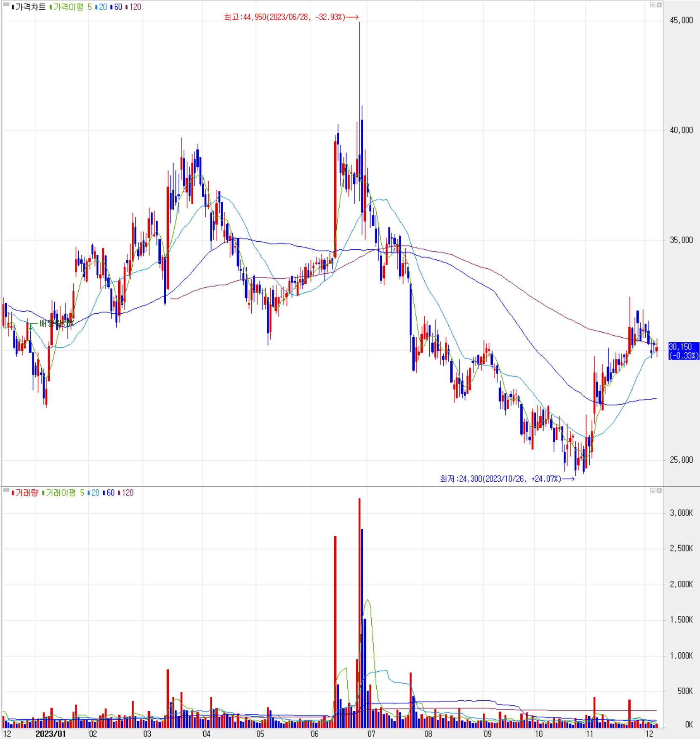The height and width of the screenshot is (739, 700).
Task: Click the 1,000K volume axis label
Action: click(x=681, y=656)
